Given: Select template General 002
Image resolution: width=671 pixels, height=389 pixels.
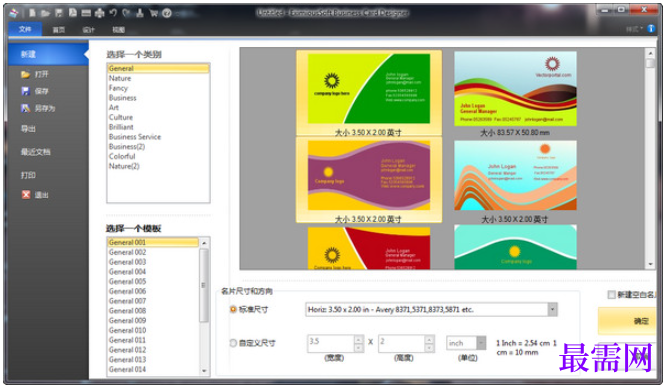Looking at the screenshot, I should (153, 252).
